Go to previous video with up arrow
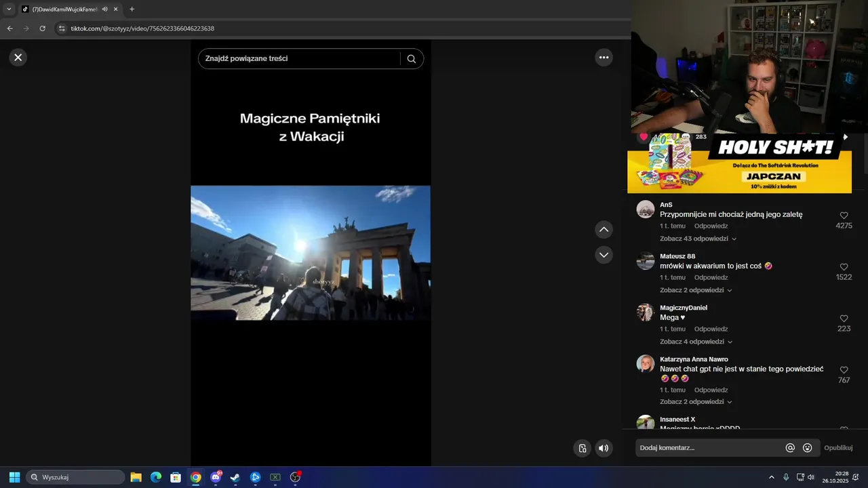Viewport: 868px width, 488px height. [x=604, y=230]
